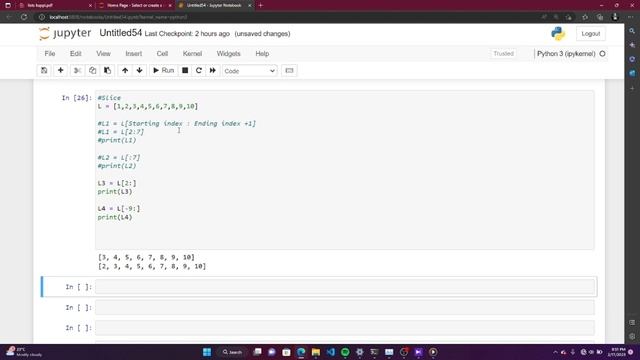640x360 pixels.
Task: Open the browser profile icon
Action: point(615,17)
